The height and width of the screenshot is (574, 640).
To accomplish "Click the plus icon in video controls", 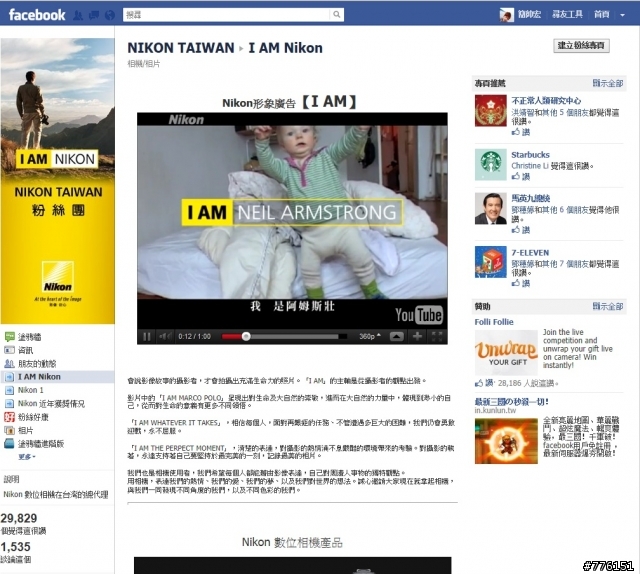I will [x=417, y=336].
